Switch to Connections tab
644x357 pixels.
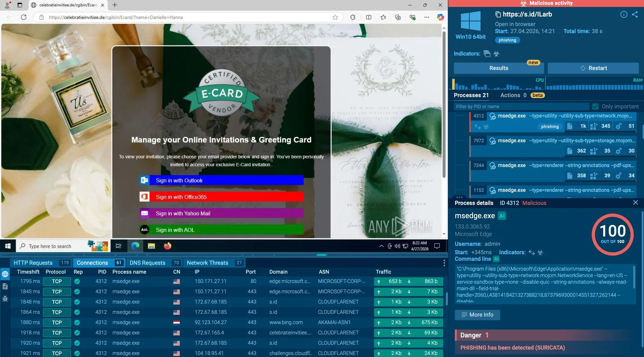tap(99, 263)
